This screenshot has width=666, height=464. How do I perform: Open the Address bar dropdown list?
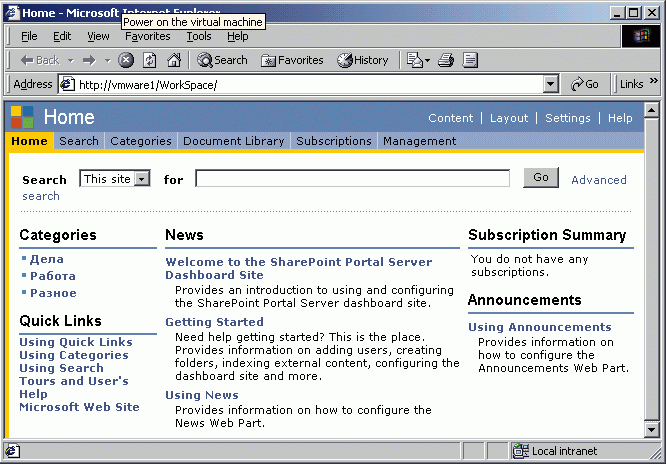click(x=550, y=85)
